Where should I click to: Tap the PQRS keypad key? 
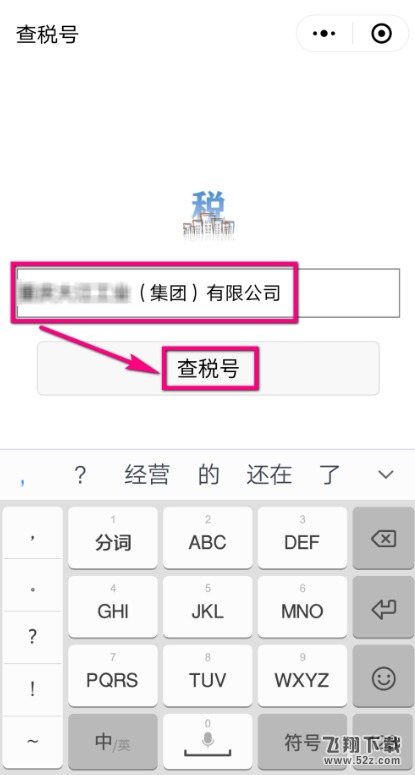pyautogui.click(x=113, y=676)
